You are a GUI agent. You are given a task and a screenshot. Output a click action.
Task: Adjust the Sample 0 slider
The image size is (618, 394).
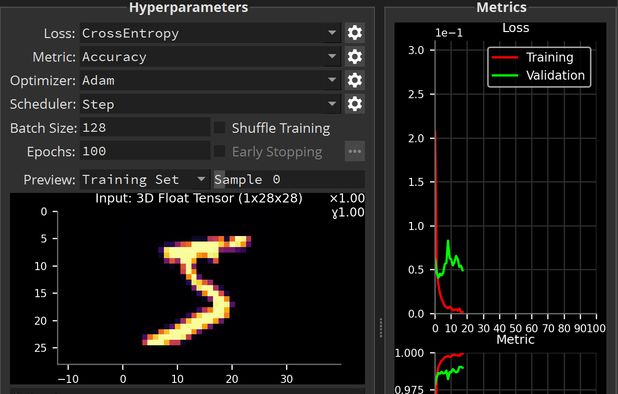pos(289,180)
